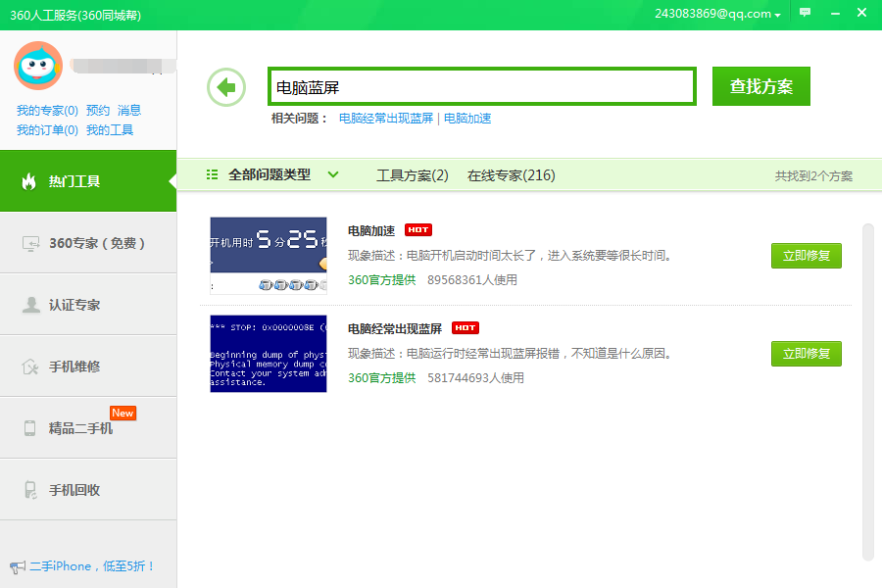The image size is (882, 588).
Task: Click 立即修复 for 电脑加速
Action: click(806, 256)
